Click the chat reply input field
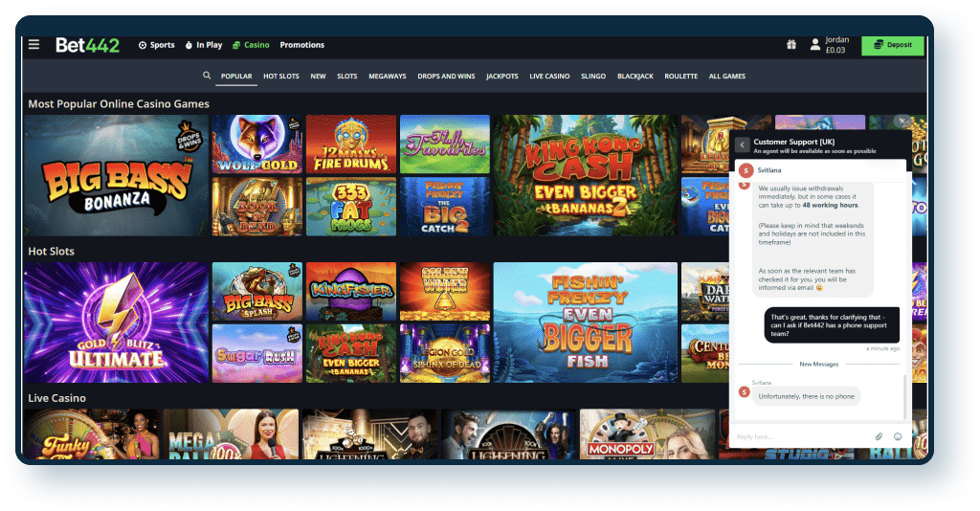The image size is (980, 511). pyautogui.click(x=803, y=436)
